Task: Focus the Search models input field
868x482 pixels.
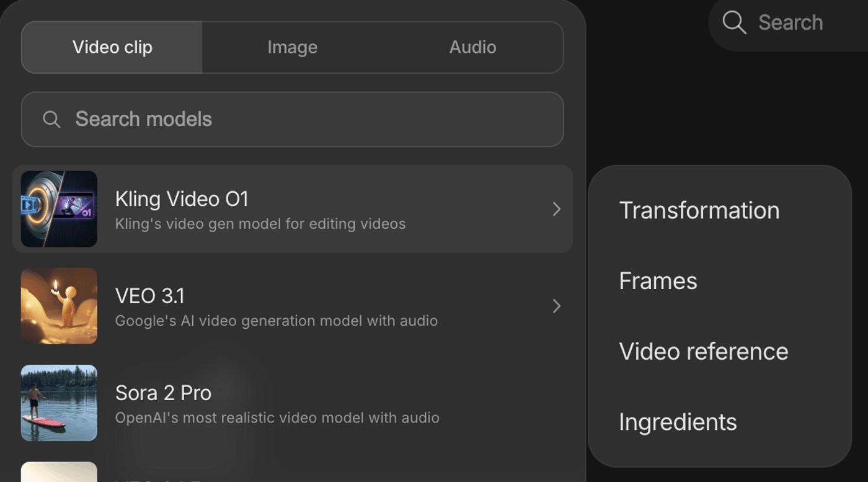Action: pos(310,119)
